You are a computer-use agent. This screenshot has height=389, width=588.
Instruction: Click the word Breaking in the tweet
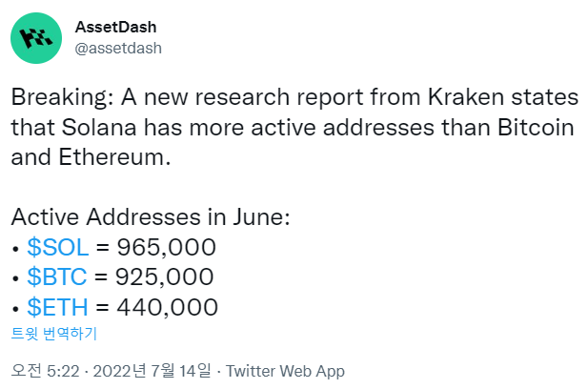(x=59, y=97)
